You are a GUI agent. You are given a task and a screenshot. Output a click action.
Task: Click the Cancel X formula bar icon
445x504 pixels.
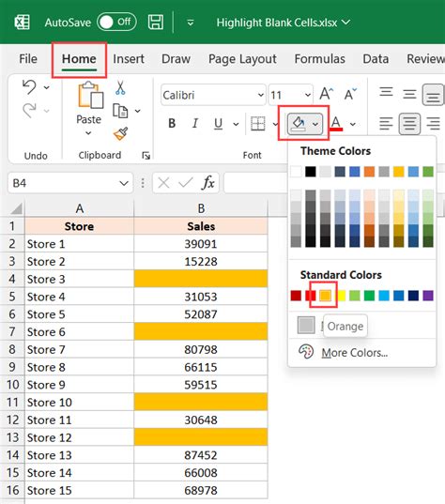(163, 183)
